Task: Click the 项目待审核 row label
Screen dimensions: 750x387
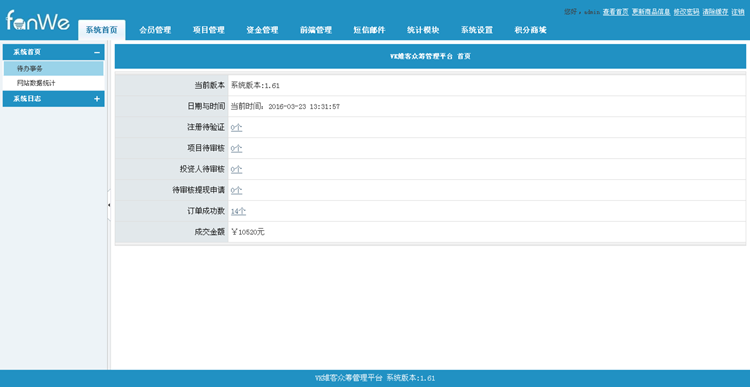Action: tap(206, 148)
